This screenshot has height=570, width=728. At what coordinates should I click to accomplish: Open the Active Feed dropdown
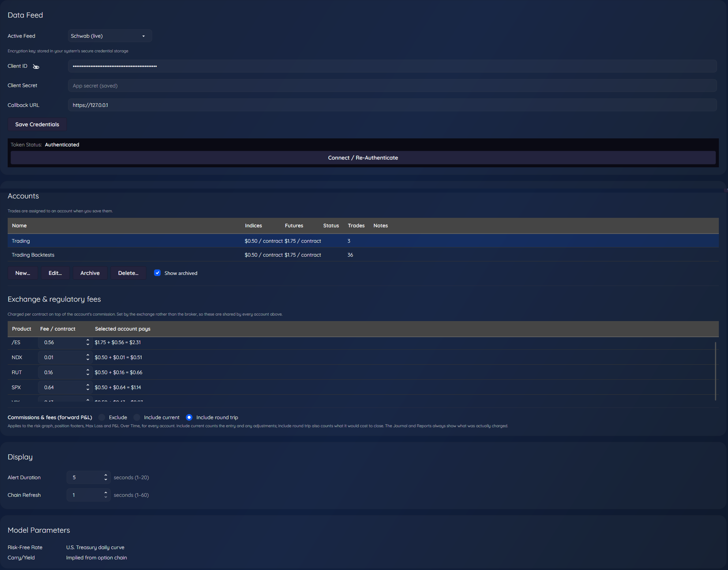(x=110, y=36)
